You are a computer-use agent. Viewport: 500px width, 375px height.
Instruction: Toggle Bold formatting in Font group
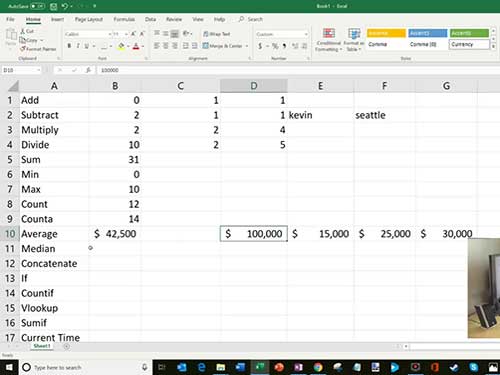point(69,46)
